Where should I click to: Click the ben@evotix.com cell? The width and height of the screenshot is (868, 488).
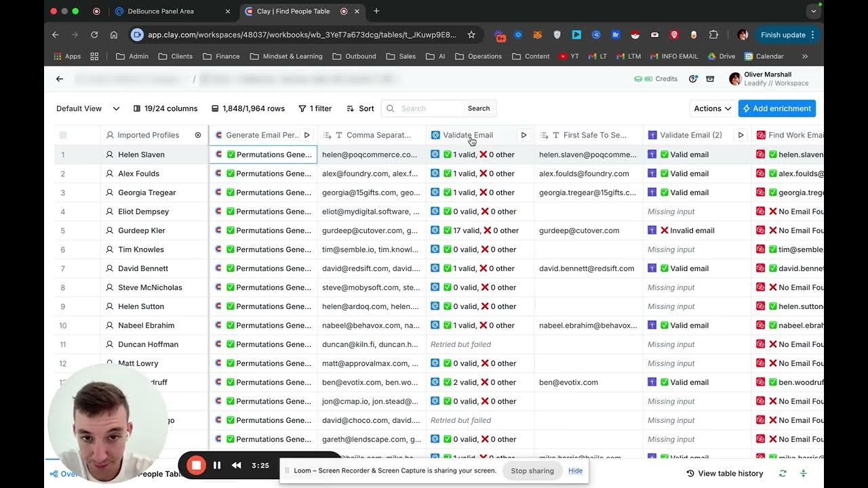[x=589, y=382]
